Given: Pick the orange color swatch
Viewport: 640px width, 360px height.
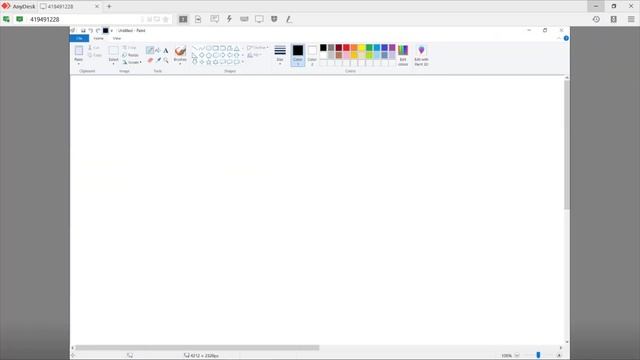Looking at the screenshot, I should click(x=354, y=48).
